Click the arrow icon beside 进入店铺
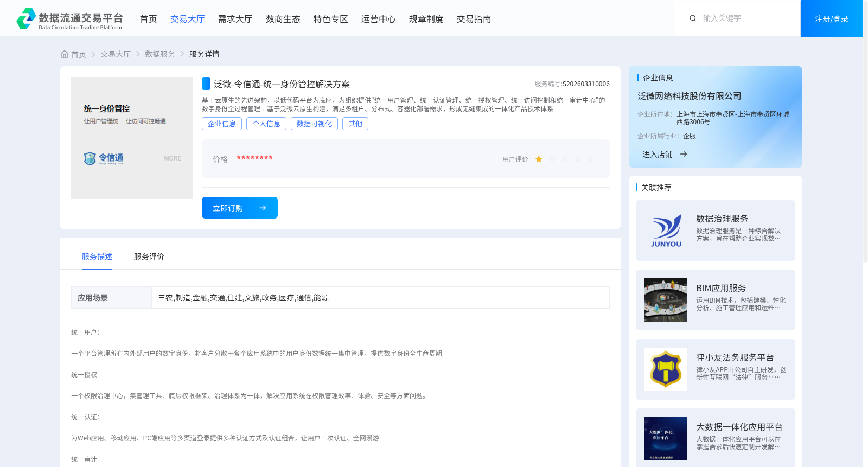The height and width of the screenshot is (467, 868). (684, 155)
